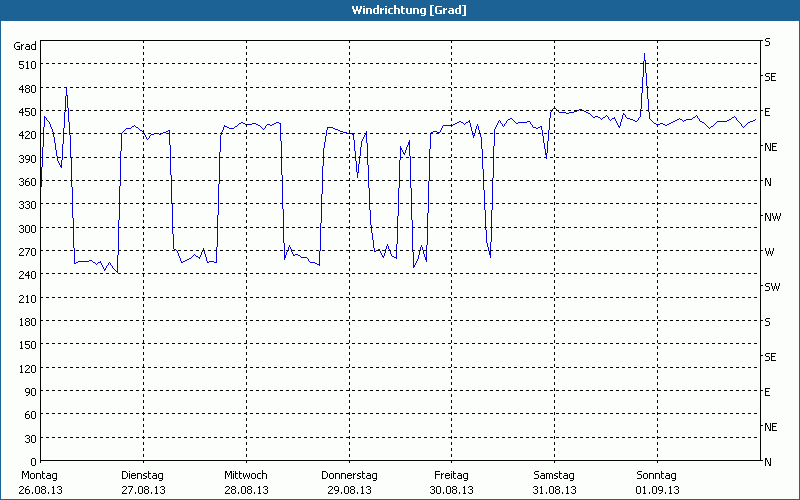This screenshot has height=500, width=800.
Task: Click the 0 tick on the degree axis
Action: click(32, 462)
